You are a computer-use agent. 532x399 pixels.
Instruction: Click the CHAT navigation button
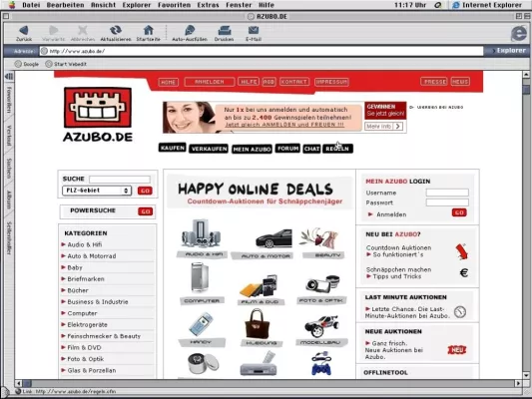pyautogui.click(x=311, y=149)
